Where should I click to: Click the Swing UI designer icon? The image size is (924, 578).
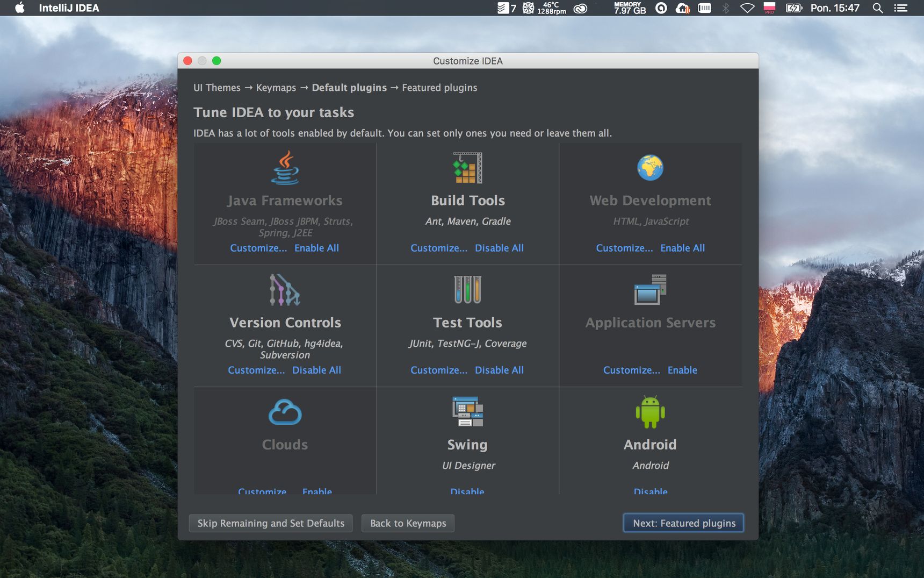click(467, 412)
